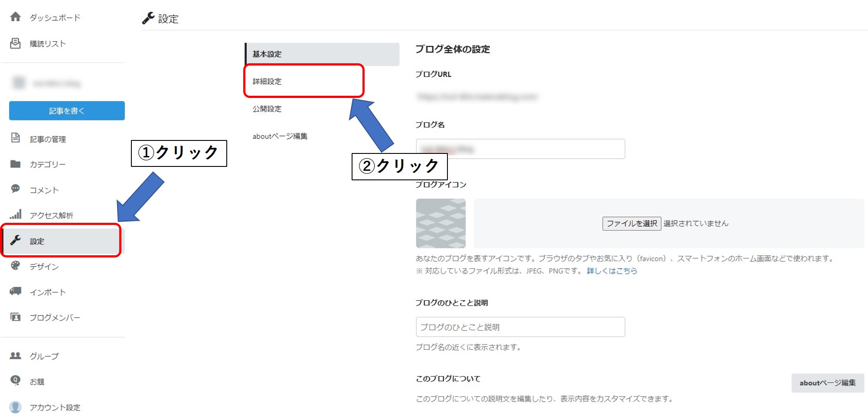Click the Comment speech bubble icon
This screenshot has height=420, width=868.
coord(16,189)
